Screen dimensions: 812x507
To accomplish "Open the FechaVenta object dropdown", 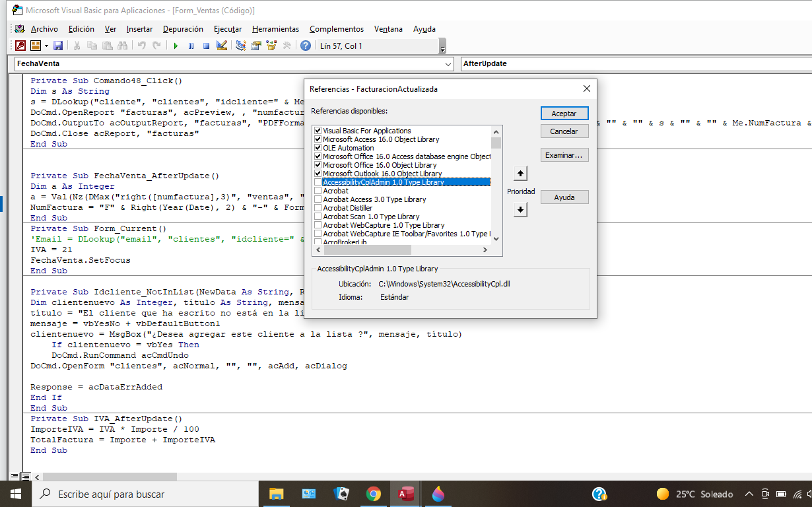I will (448, 64).
